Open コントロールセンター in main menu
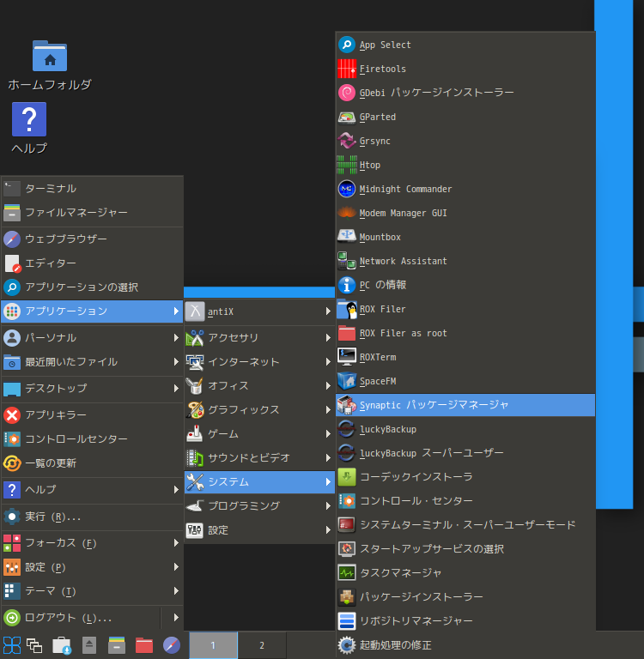Image resolution: width=644 pixels, height=659 pixels. [x=92, y=438]
